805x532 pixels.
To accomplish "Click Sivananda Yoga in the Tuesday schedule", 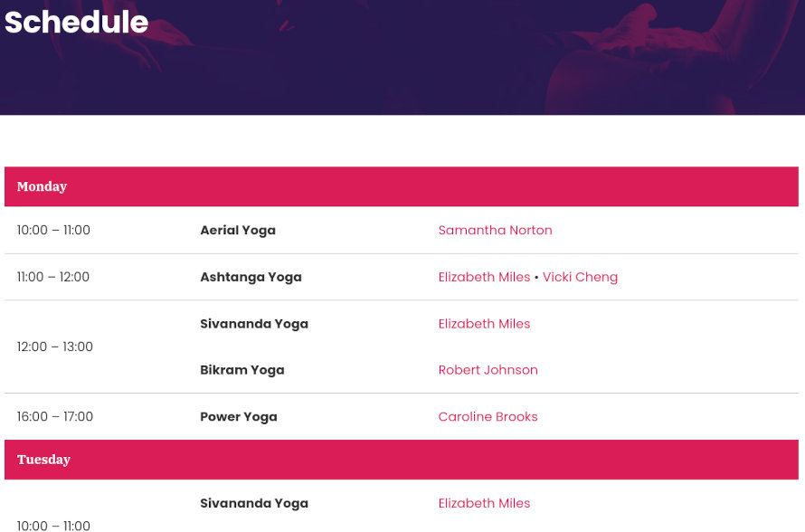I will 254,504.
